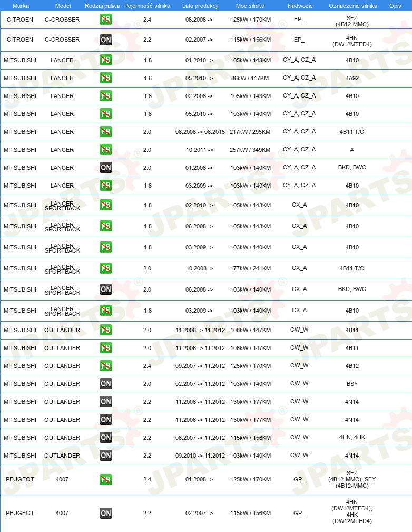The image size is (412, 532).
Task: Click body code EP_ in Citroen 2.4 row
Action: (299, 20)
